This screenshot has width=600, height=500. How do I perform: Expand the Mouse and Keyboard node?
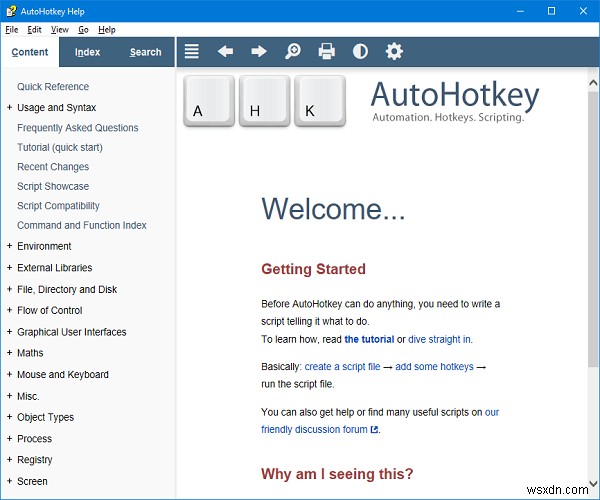click(10, 374)
